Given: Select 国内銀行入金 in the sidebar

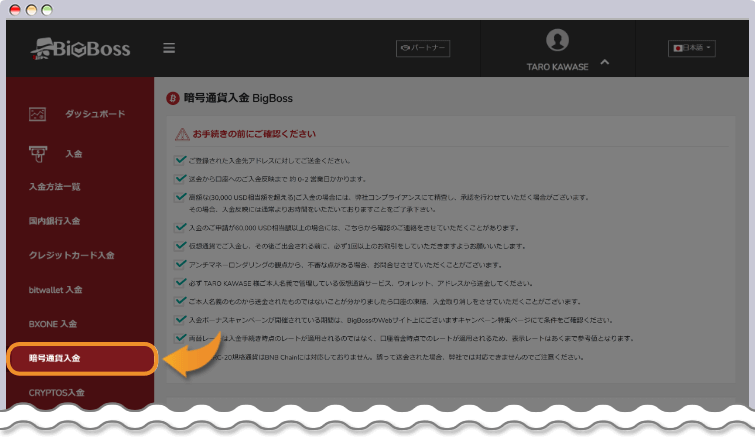Looking at the screenshot, I should tap(54, 221).
